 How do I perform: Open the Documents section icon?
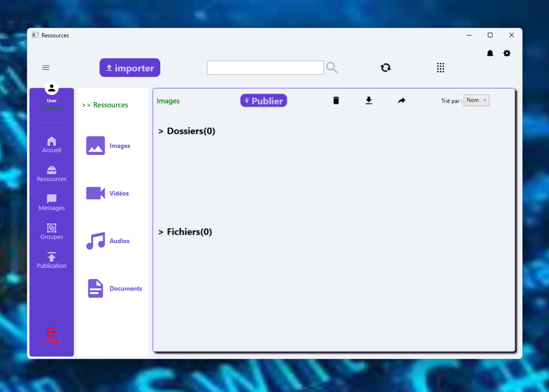[95, 288]
